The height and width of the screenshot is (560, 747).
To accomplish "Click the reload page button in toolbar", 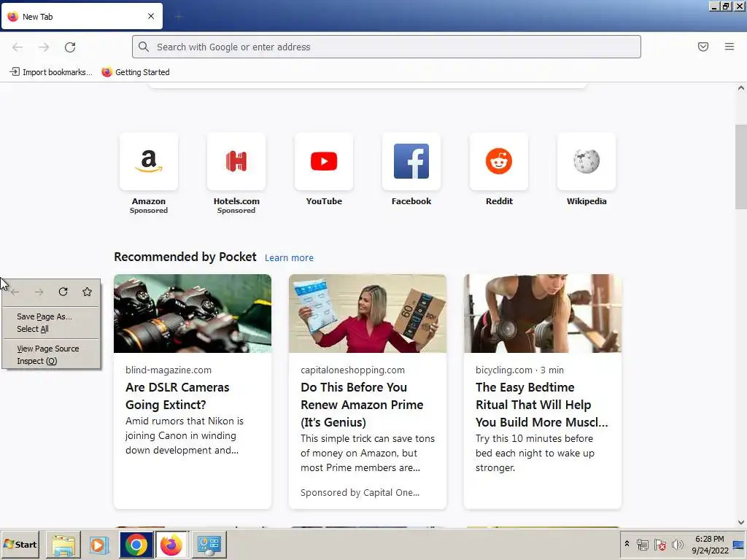I will point(70,47).
